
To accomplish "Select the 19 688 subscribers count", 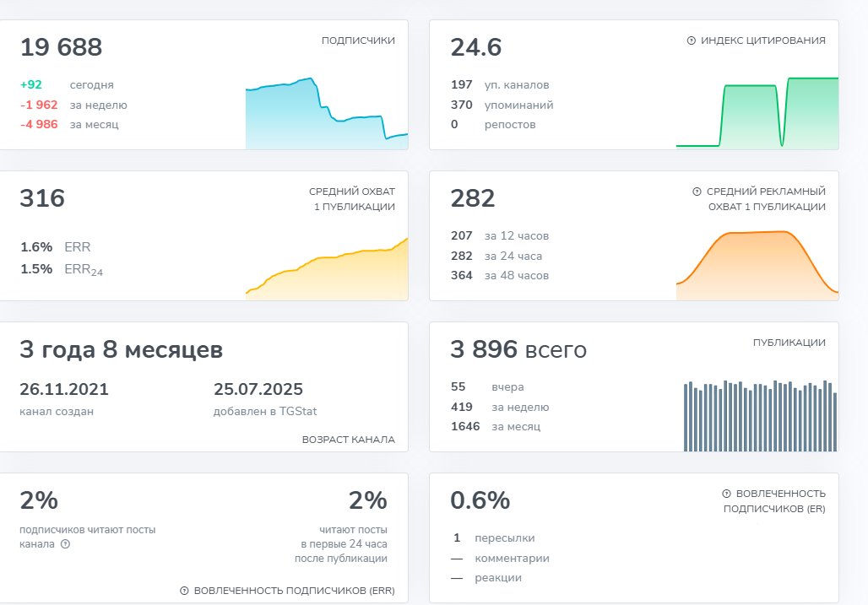I will tap(62, 47).
